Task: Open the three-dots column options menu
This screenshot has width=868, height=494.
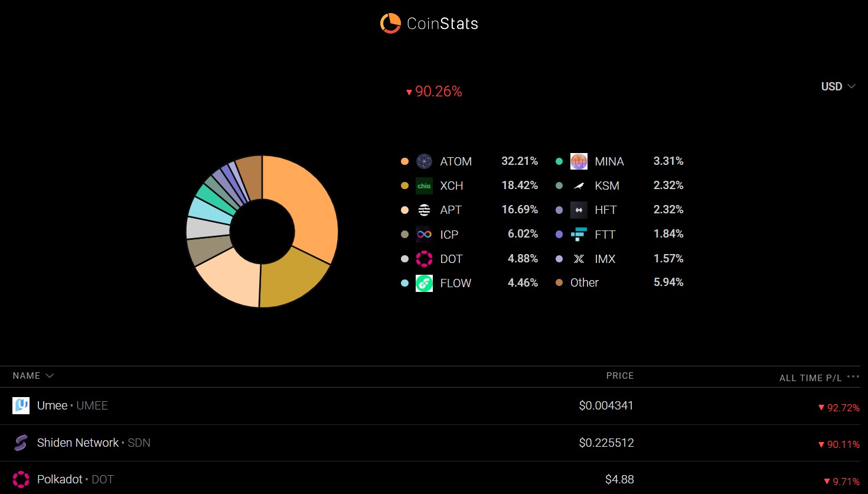Action: (x=853, y=376)
